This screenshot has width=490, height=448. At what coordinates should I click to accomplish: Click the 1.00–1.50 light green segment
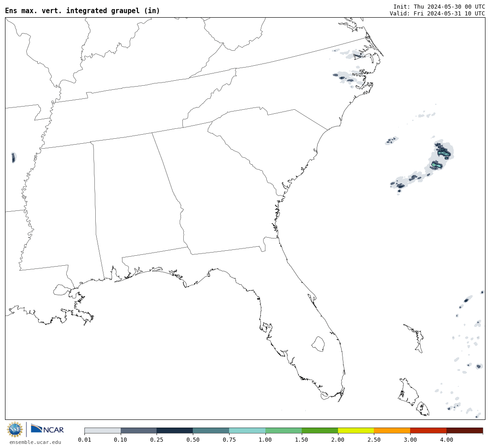(x=284, y=430)
